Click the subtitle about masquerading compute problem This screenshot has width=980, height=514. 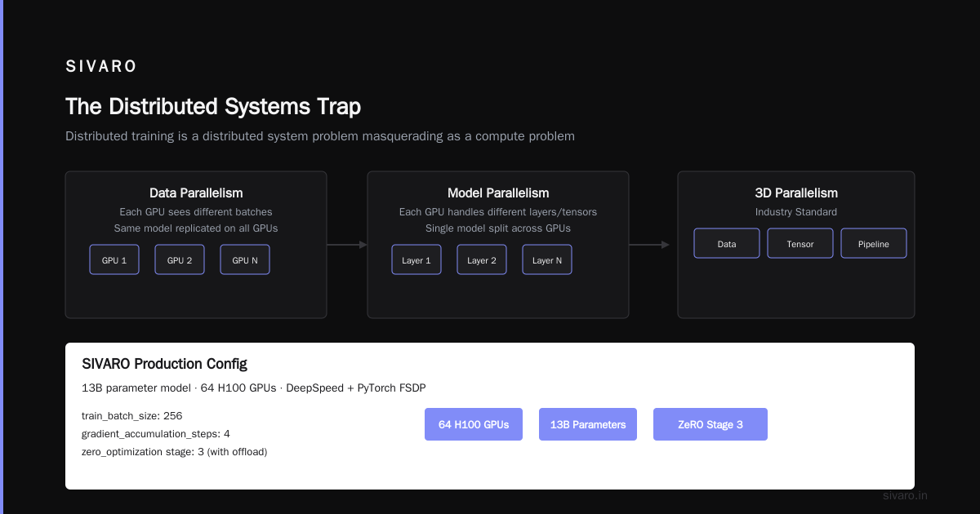[320, 136]
